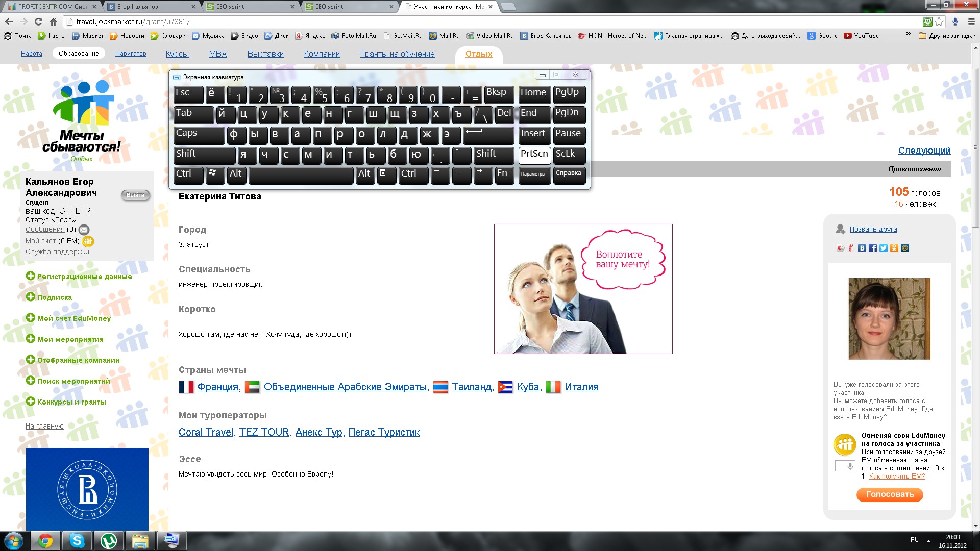Click the EduMoney amount input field
This screenshot has height=551, width=980.
click(x=840, y=466)
